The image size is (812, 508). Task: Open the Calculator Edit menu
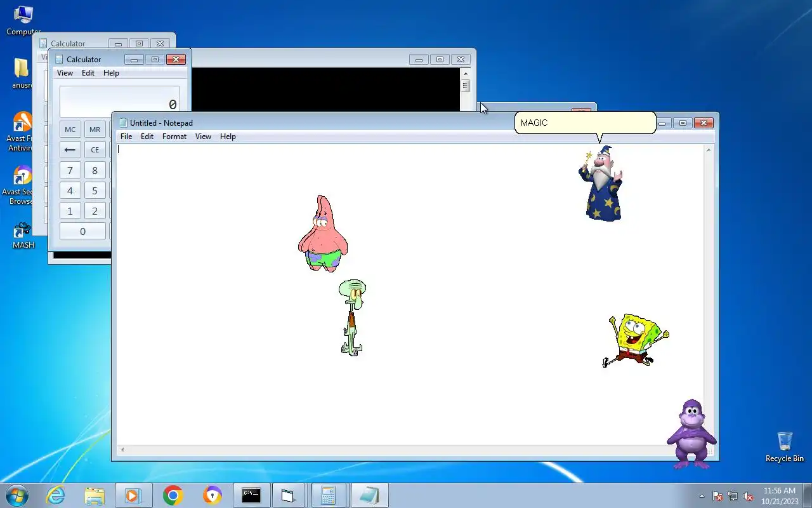tap(88, 73)
